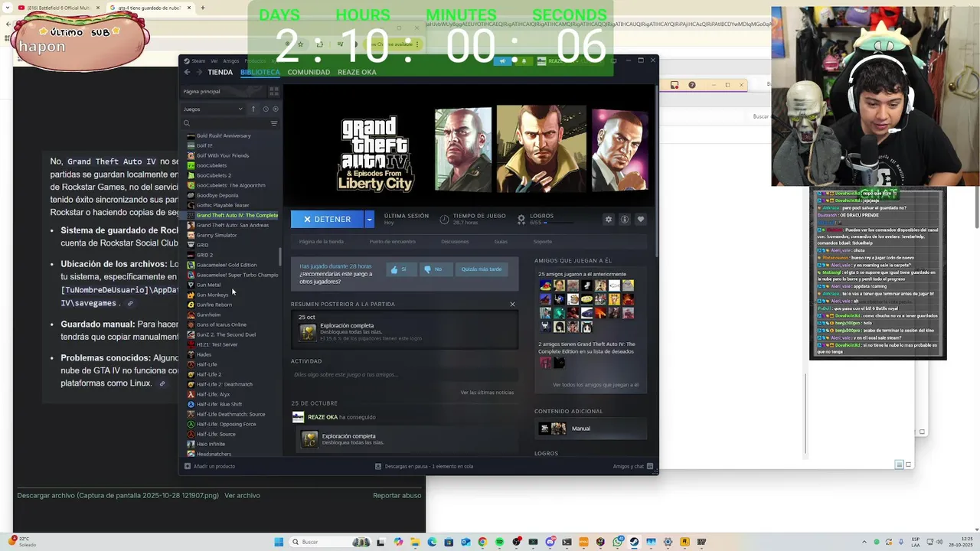This screenshot has width=980, height=551.
Task: Select Half-Life: Alyx in the game list
Action: 213,394
